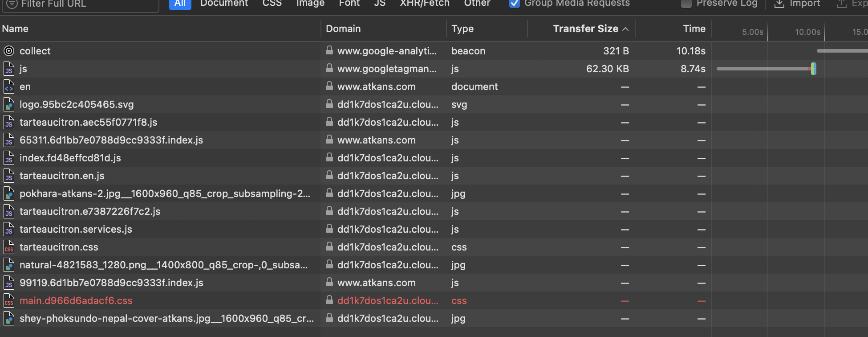Show only JS requests
This screenshot has width=868, height=337.
pos(380,4)
